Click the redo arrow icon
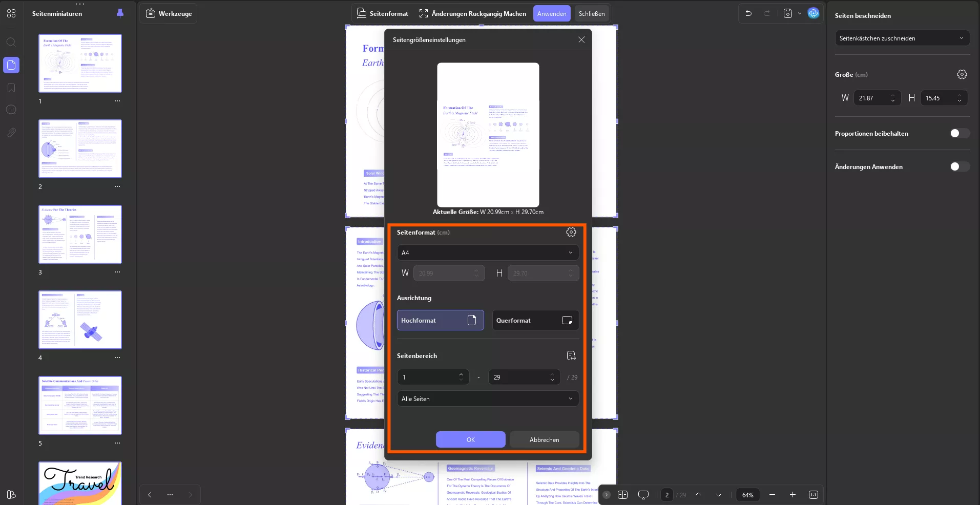The height and width of the screenshot is (505, 980). click(x=767, y=13)
